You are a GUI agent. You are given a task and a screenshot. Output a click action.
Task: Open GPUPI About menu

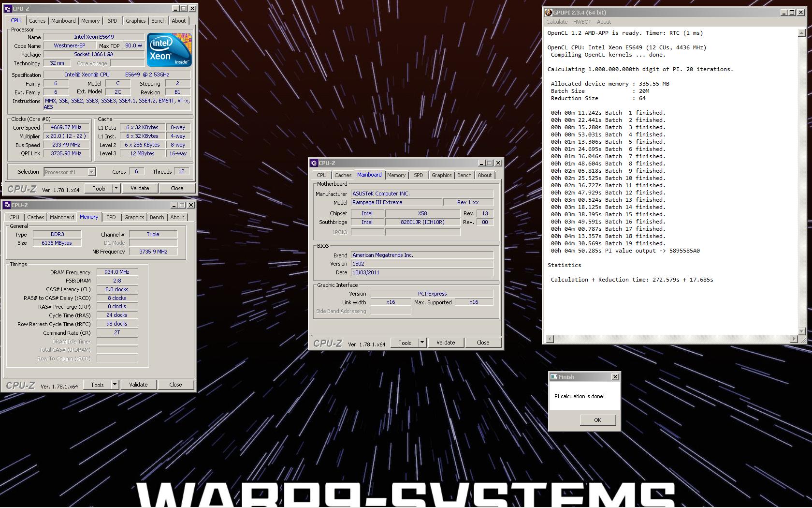point(604,22)
